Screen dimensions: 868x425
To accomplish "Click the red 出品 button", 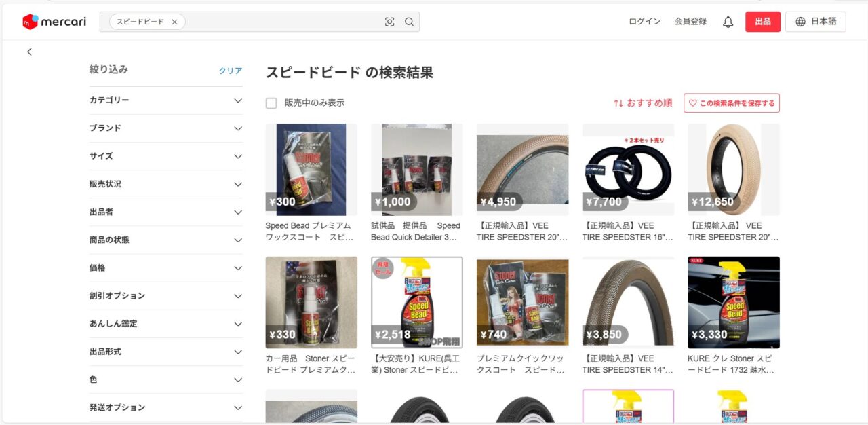I will [x=763, y=22].
